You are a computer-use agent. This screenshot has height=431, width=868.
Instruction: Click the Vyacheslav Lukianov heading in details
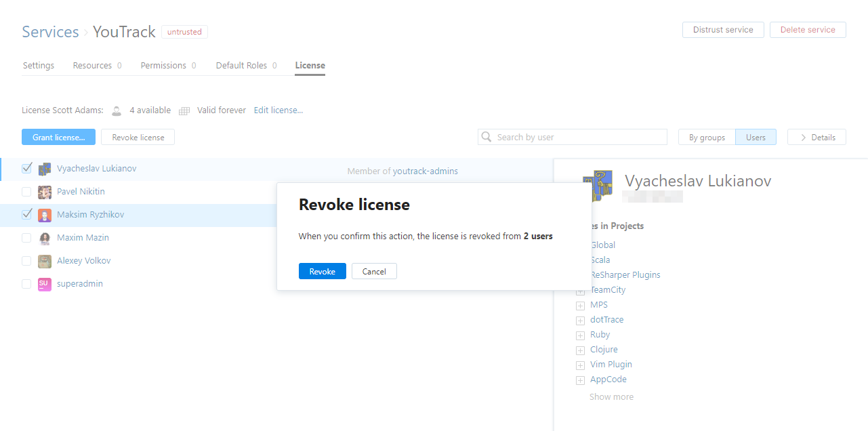tap(698, 181)
